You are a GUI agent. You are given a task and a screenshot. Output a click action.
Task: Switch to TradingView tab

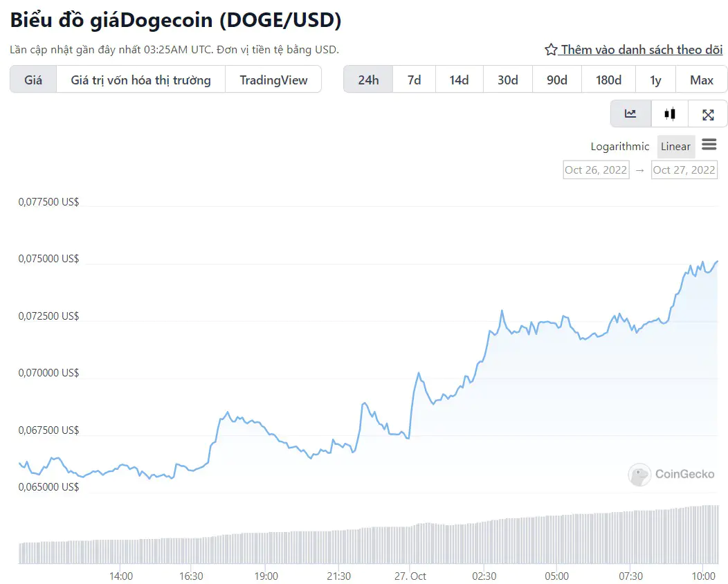273,80
